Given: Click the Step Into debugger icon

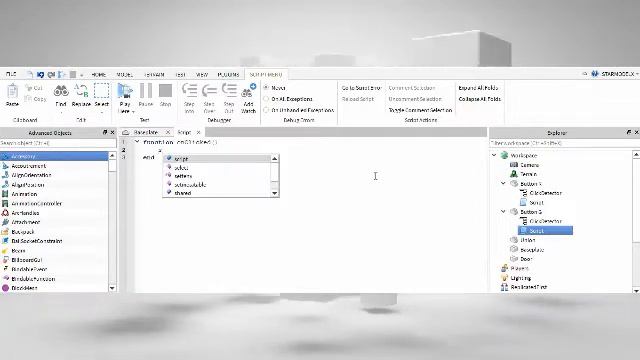Looking at the screenshot, I should tap(189, 90).
